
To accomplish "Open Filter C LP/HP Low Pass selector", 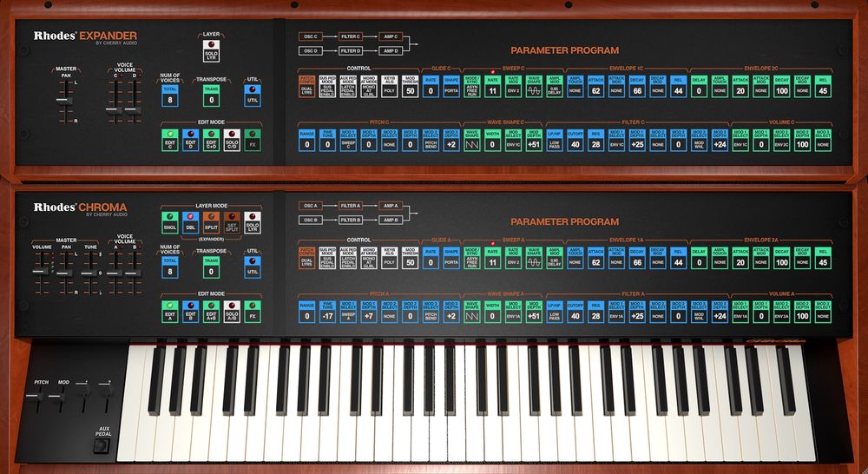I will [554, 139].
